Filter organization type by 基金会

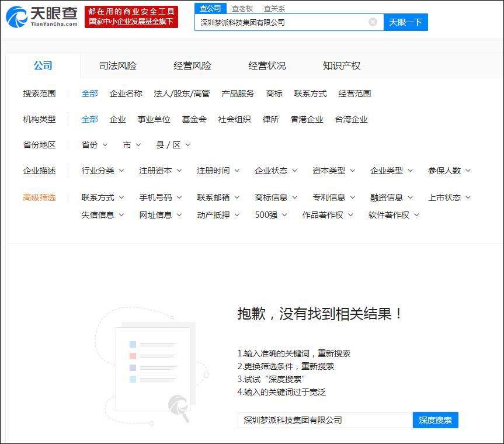coord(194,119)
